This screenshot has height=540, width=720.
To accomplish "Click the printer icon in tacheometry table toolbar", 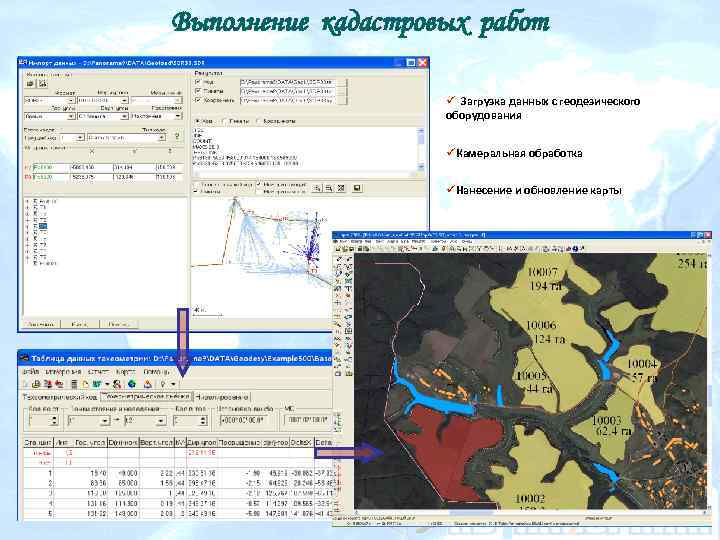I will point(37,384).
